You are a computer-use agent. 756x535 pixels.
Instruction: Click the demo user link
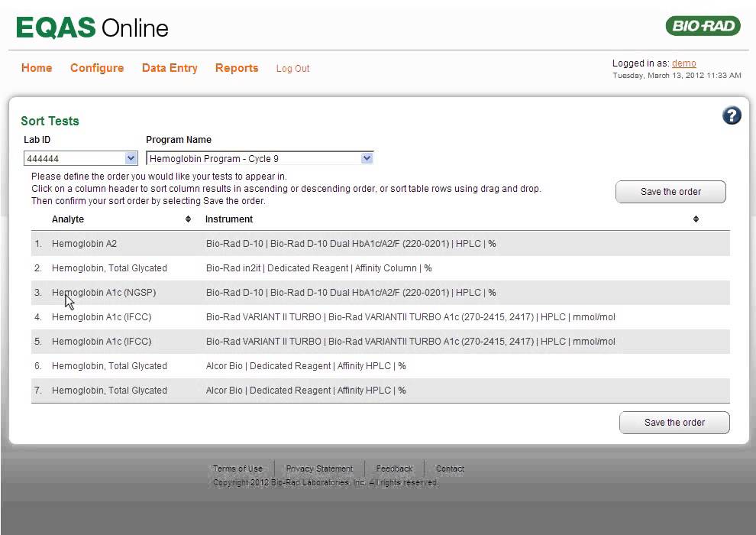point(683,63)
